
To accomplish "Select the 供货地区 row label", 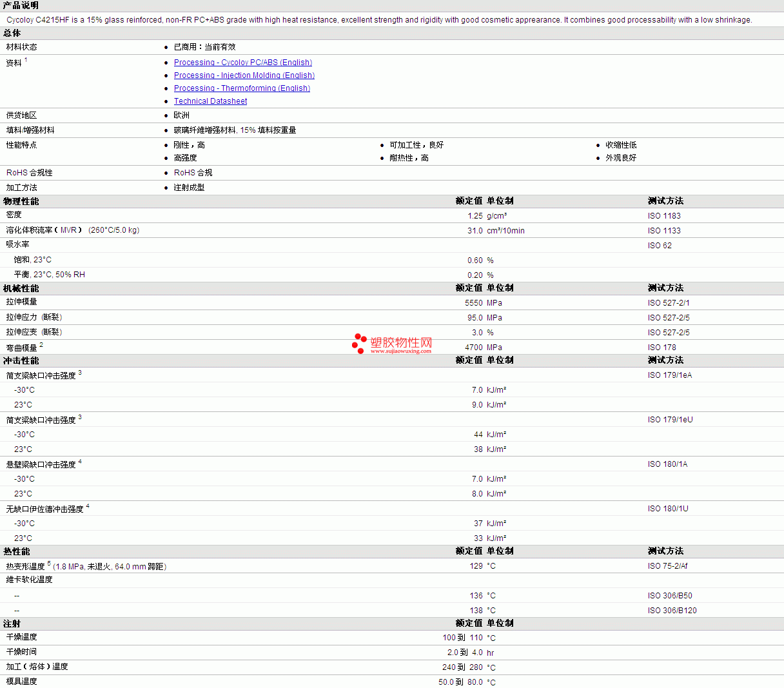I will [22, 115].
